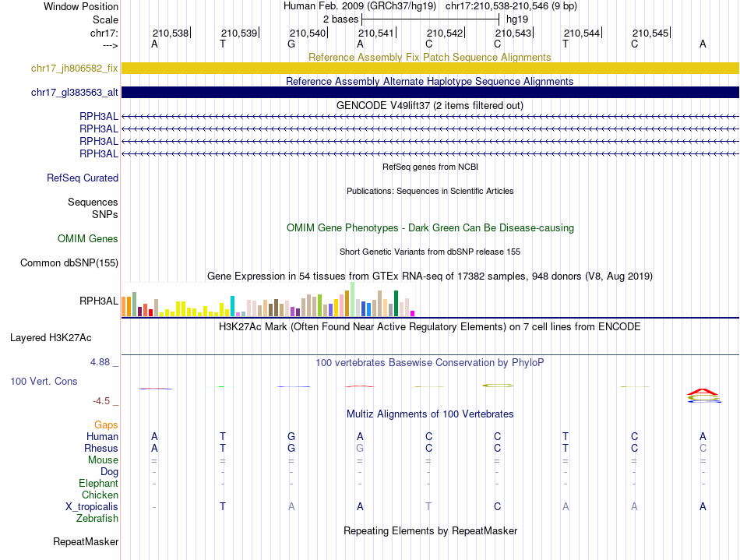This screenshot has width=740, height=560.
Task: Open Publications: Sequences in Scientific Articles title
Action: click(x=430, y=191)
